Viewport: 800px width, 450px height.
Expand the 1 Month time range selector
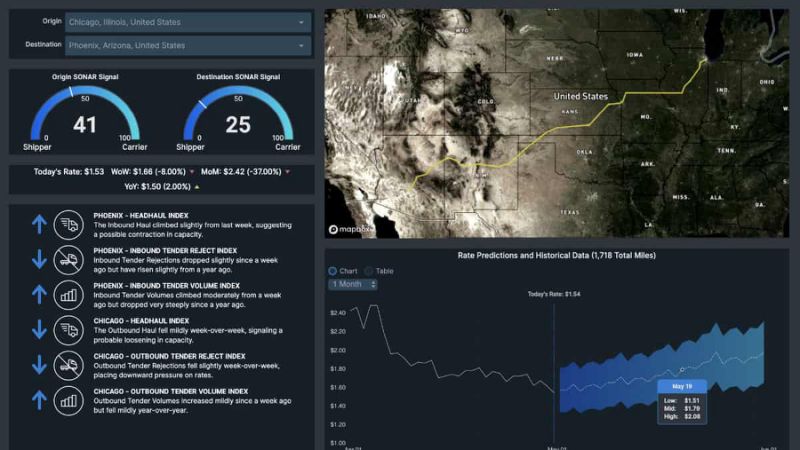(x=353, y=284)
